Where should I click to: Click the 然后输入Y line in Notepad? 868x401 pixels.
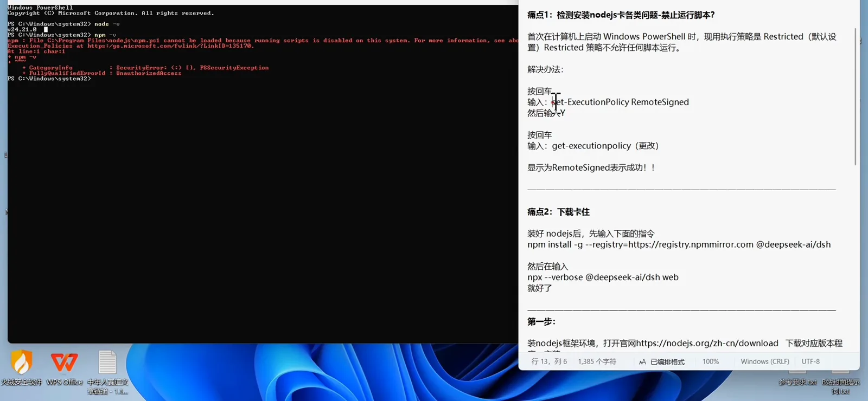click(x=546, y=113)
